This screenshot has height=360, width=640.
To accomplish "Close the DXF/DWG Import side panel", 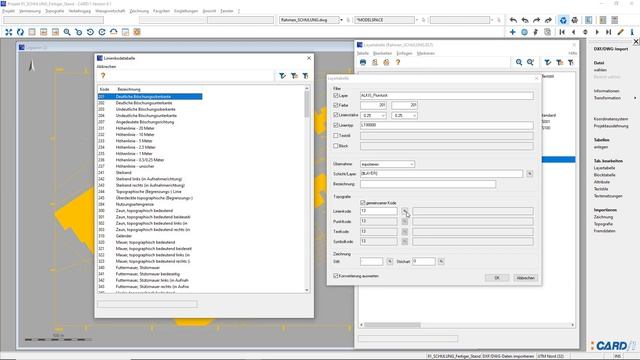I will (636, 42).
